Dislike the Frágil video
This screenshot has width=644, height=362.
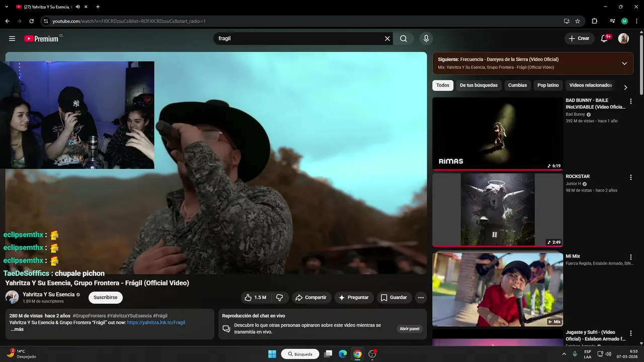click(x=279, y=298)
